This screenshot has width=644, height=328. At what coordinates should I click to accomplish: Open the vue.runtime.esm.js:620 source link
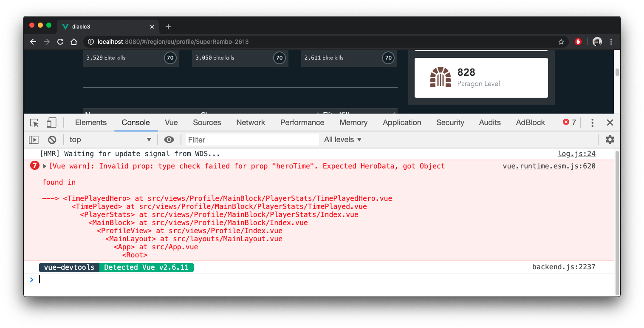click(x=549, y=166)
